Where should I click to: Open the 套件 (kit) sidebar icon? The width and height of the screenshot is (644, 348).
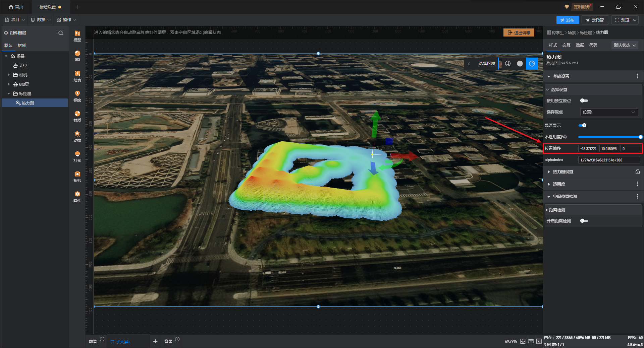(77, 196)
